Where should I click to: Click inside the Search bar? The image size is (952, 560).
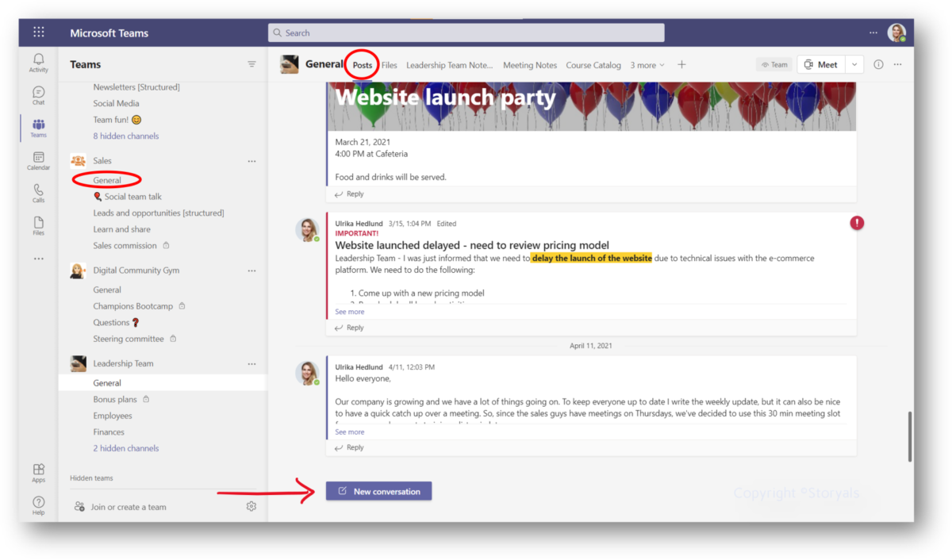pyautogui.click(x=466, y=32)
